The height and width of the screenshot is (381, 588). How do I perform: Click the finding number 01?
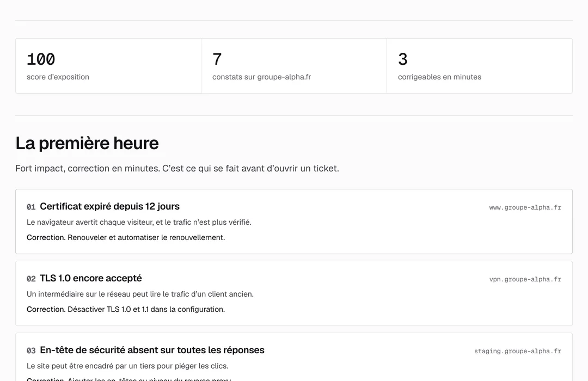tap(31, 207)
